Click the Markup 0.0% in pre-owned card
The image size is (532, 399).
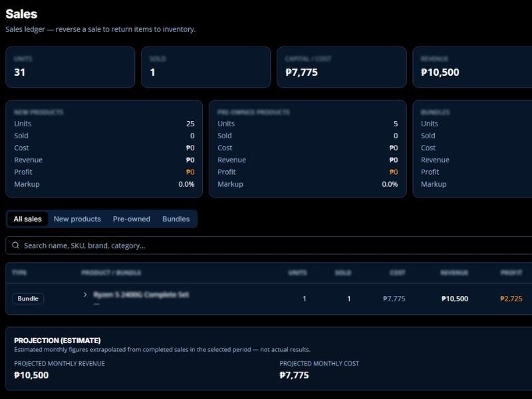390,184
